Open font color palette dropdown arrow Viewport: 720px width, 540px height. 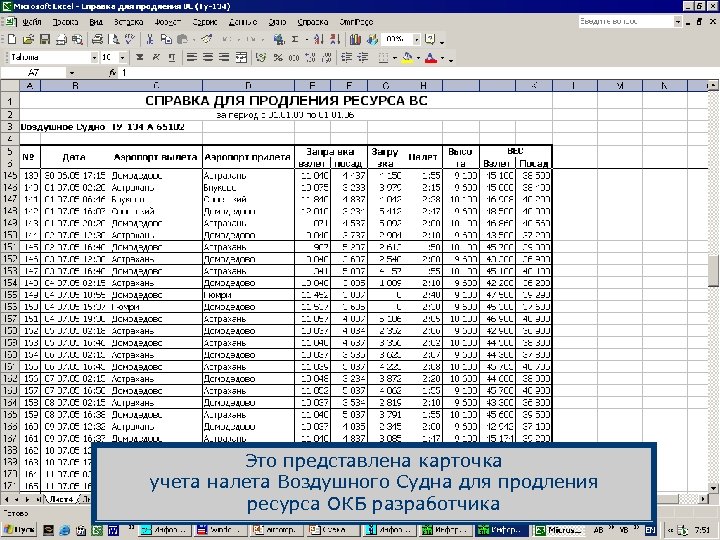click(x=442, y=58)
